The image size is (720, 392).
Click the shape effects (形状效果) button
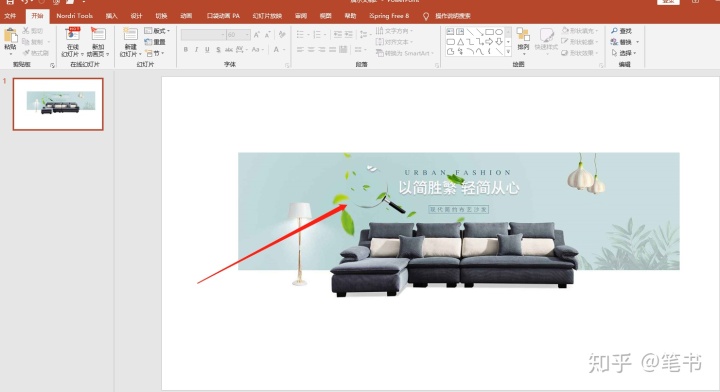(x=579, y=53)
